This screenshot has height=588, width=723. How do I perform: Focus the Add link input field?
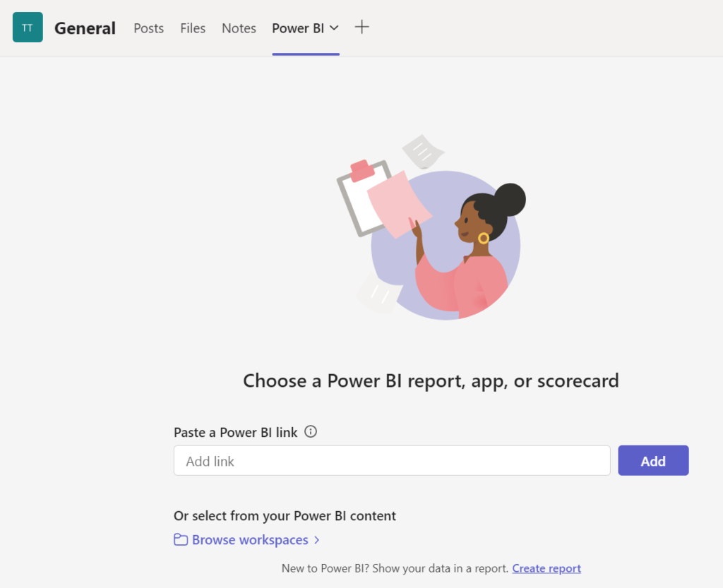[392, 460]
